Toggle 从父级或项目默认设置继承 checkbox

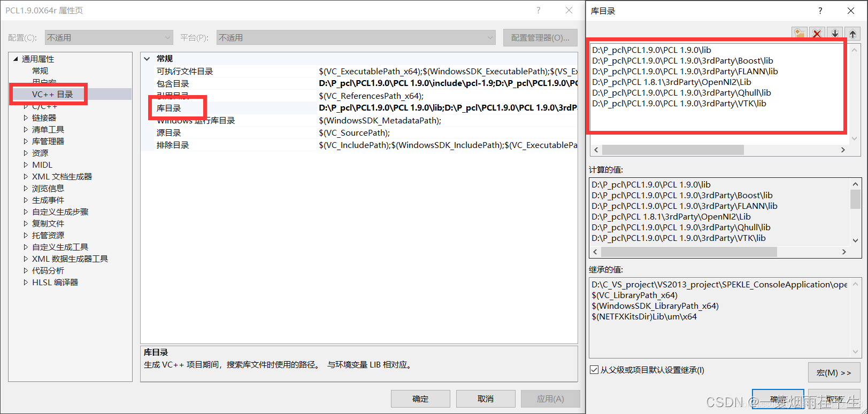click(594, 370)
